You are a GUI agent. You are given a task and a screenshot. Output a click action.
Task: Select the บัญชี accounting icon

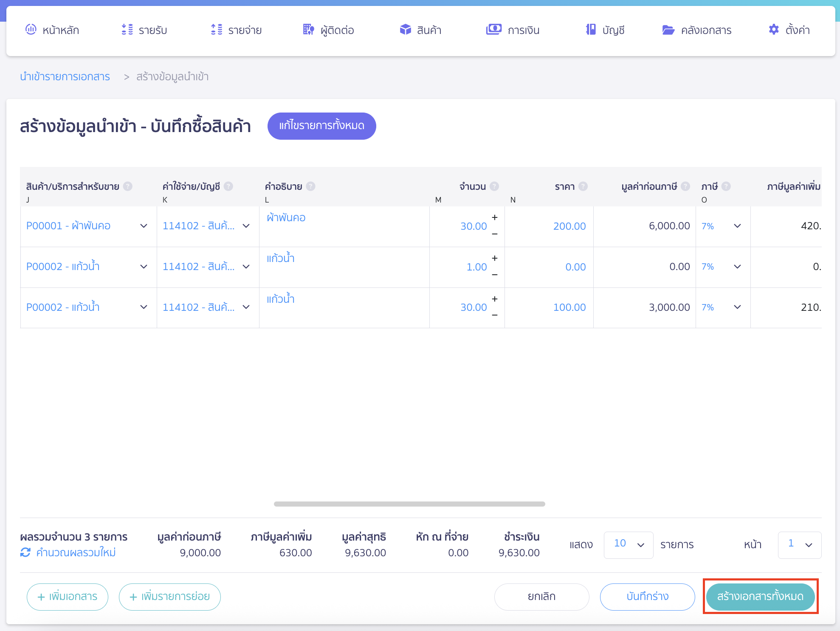click(605, 30)
